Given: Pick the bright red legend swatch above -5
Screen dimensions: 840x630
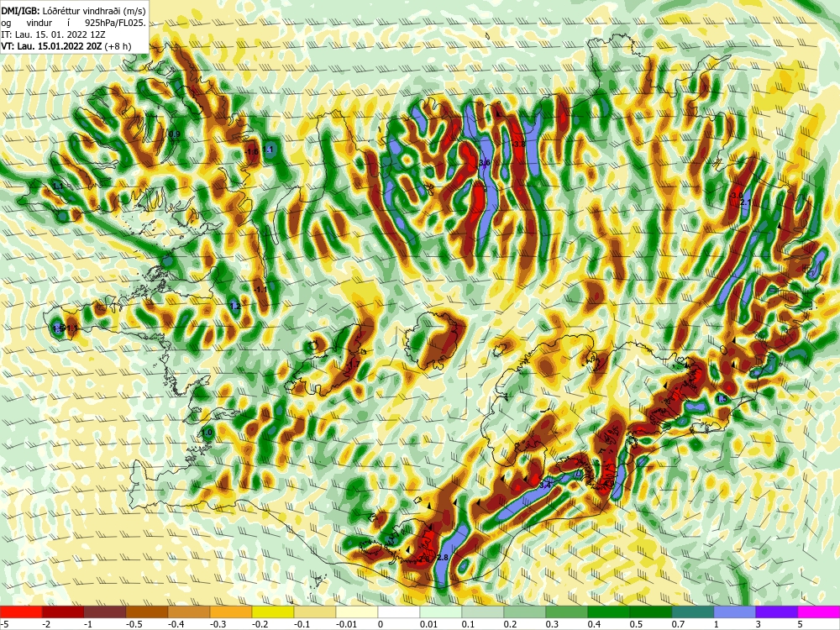Looking at the screenshot, I should point(21,612).
